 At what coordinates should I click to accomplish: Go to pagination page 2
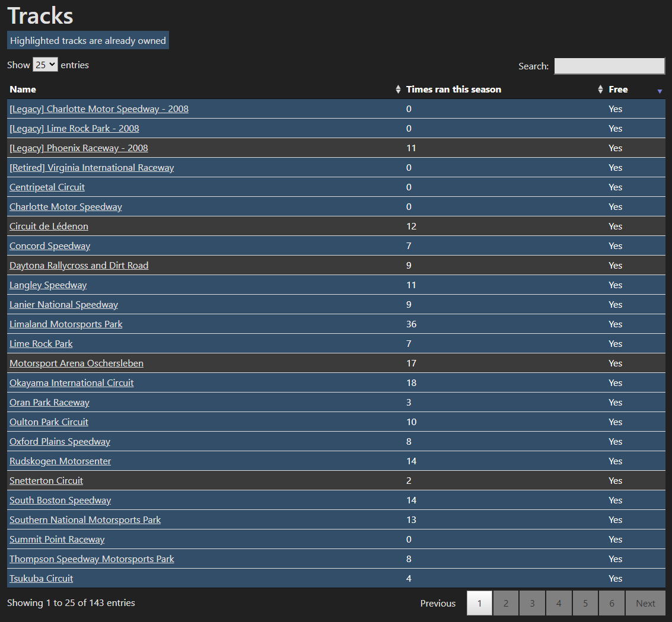[506, 603]
